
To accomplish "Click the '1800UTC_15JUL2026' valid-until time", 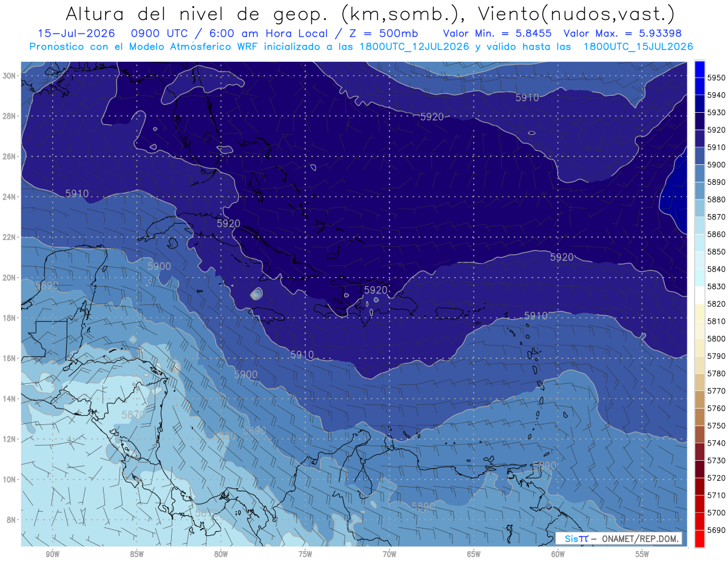I will pyautogui.click(x=638, y=46).
